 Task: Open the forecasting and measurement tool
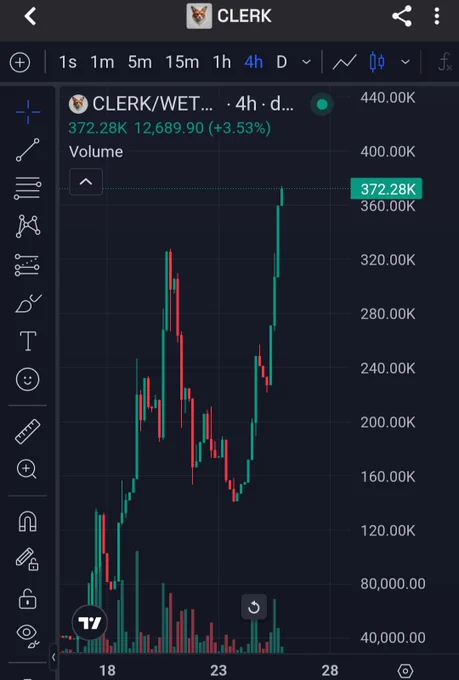tap(28, 265)
